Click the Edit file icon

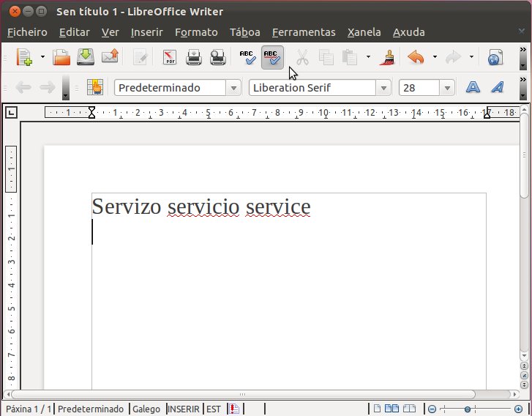140,57
